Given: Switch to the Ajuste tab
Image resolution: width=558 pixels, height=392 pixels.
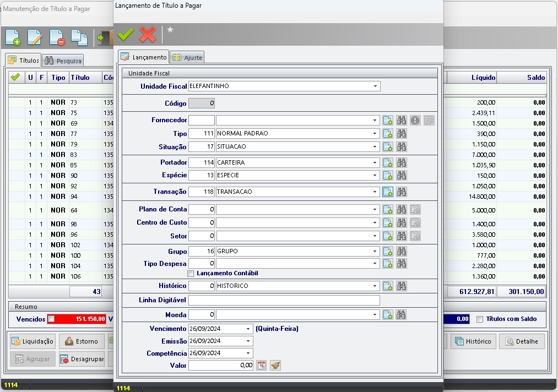Looking at the screenshot, I should 187,57.
